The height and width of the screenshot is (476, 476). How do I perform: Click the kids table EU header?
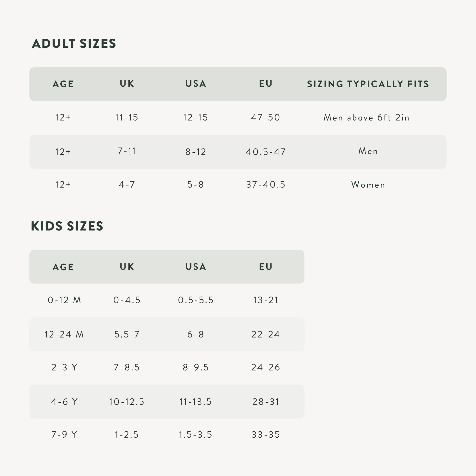(x=266, y=267)
